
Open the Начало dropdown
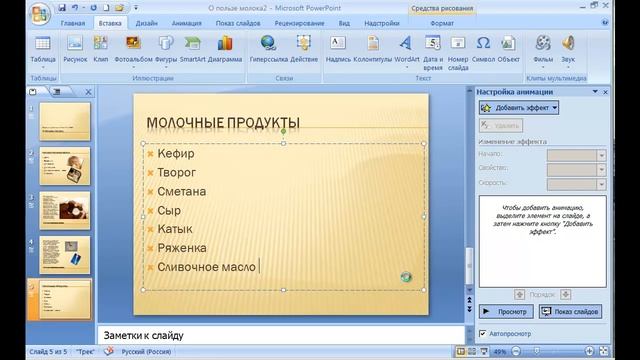click(601, 155)
